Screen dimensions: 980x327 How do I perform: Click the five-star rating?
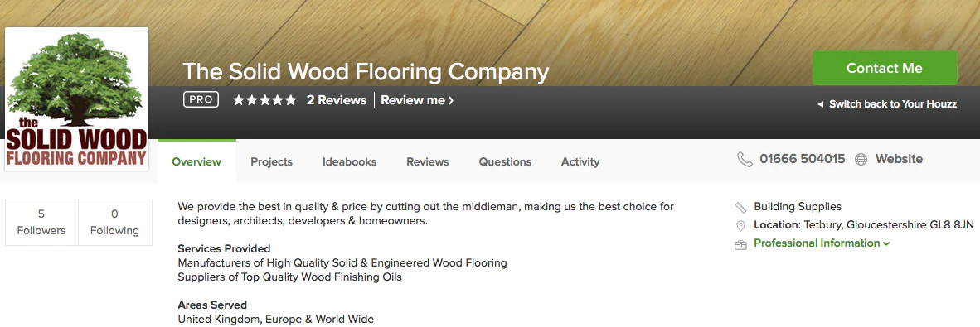pyautogui.click(x=264, y=100)
